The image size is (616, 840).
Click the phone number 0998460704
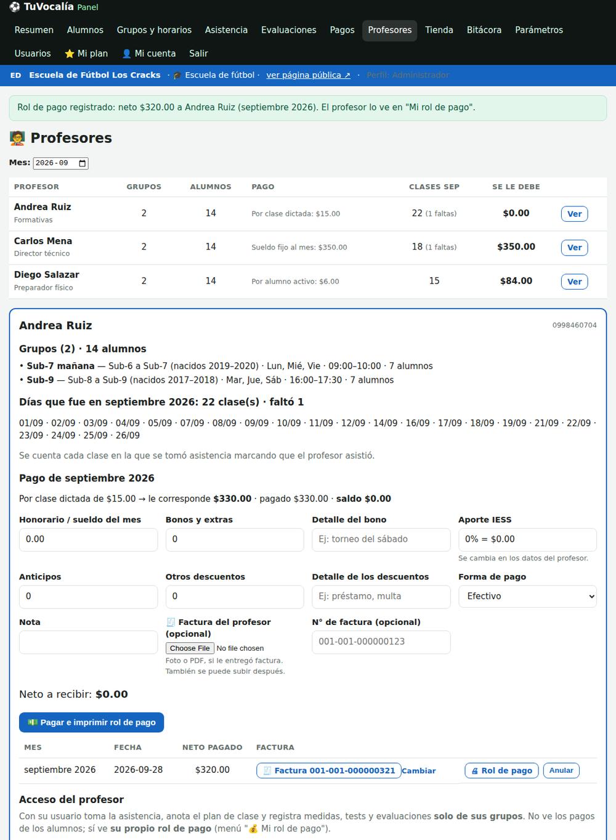pyautogui.click(x=574, y=325)
